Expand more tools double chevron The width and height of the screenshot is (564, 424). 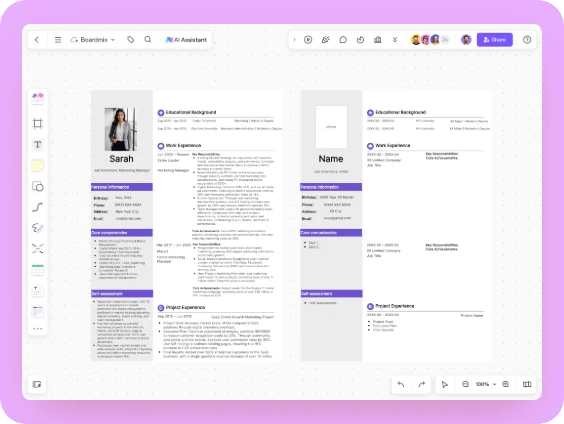395,40
